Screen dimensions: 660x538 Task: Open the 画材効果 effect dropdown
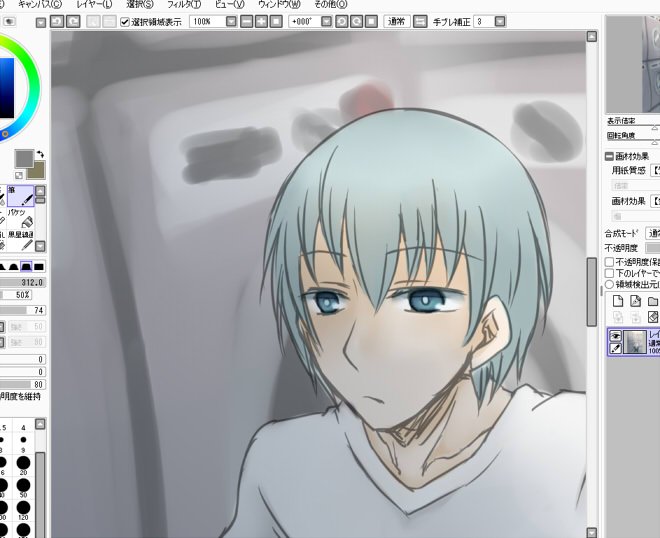[655, 201]
